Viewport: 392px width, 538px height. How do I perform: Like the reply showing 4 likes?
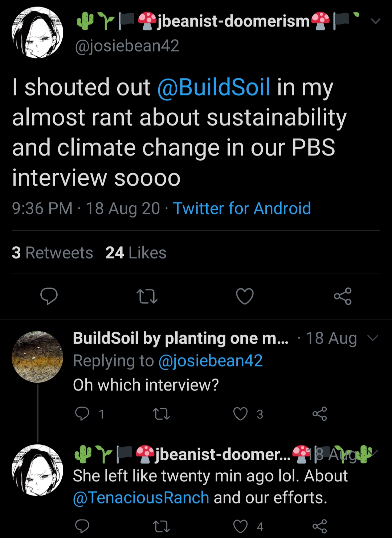(240, 526)
